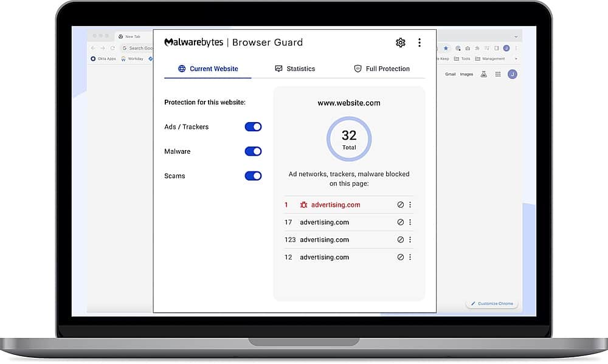Click the block icon next to red advertising.com
The height and width of the screenshot is (364, 608).
pos(401,205)
